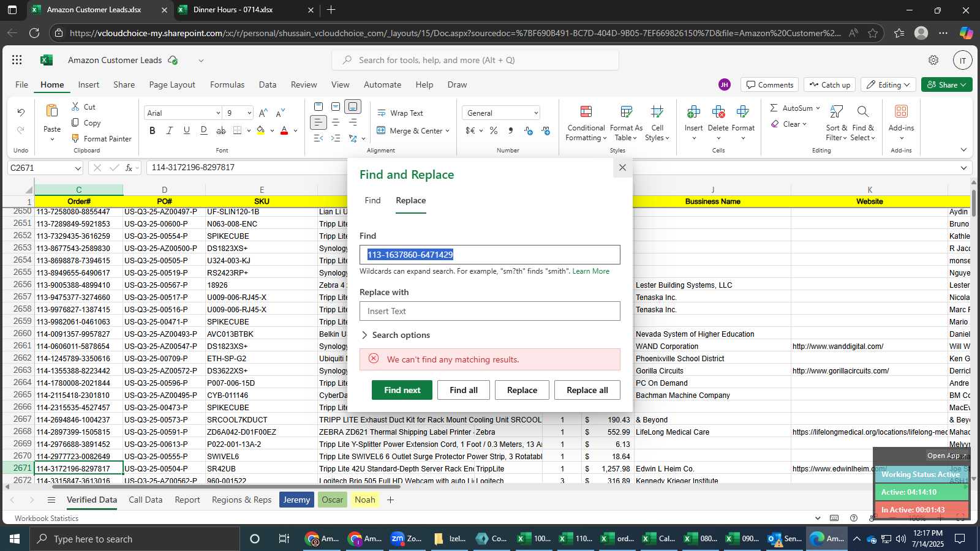Open the Learn More wildcards link
This screenshot has height=551, width=980.
pos(590,271)
